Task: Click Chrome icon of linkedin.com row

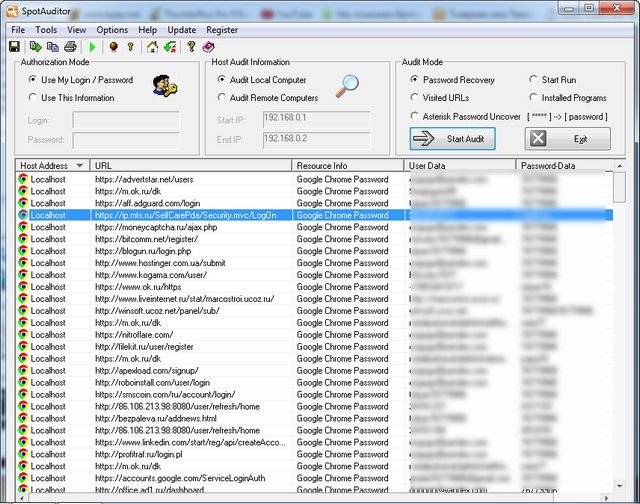Action: click(23, 442)
